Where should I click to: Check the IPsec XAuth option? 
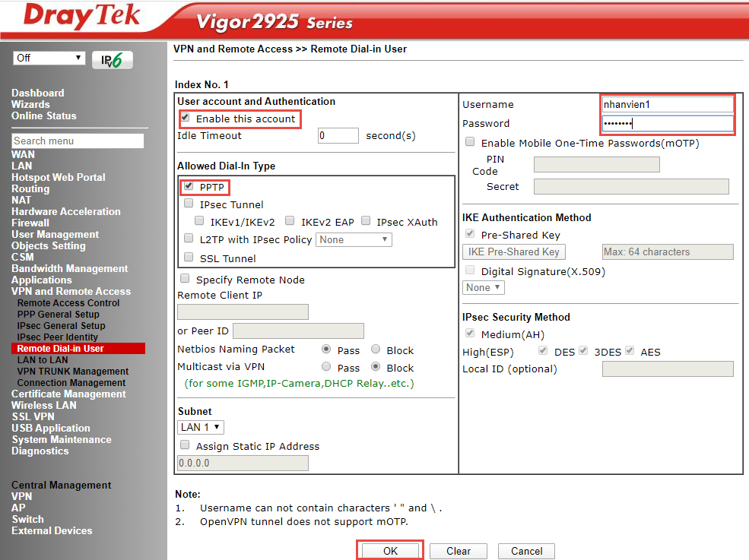[x=366, y=221]
